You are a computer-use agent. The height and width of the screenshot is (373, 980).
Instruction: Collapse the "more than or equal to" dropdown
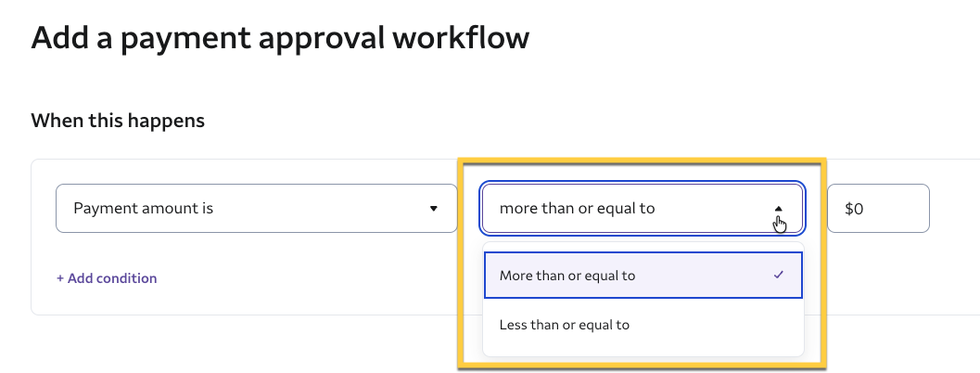point(642,209)
